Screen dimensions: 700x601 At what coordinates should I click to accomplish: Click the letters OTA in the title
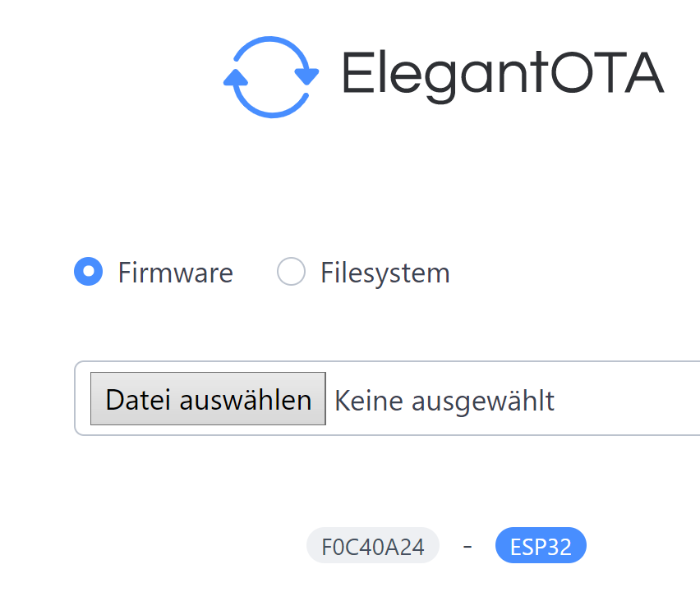(x=607, y=72)
